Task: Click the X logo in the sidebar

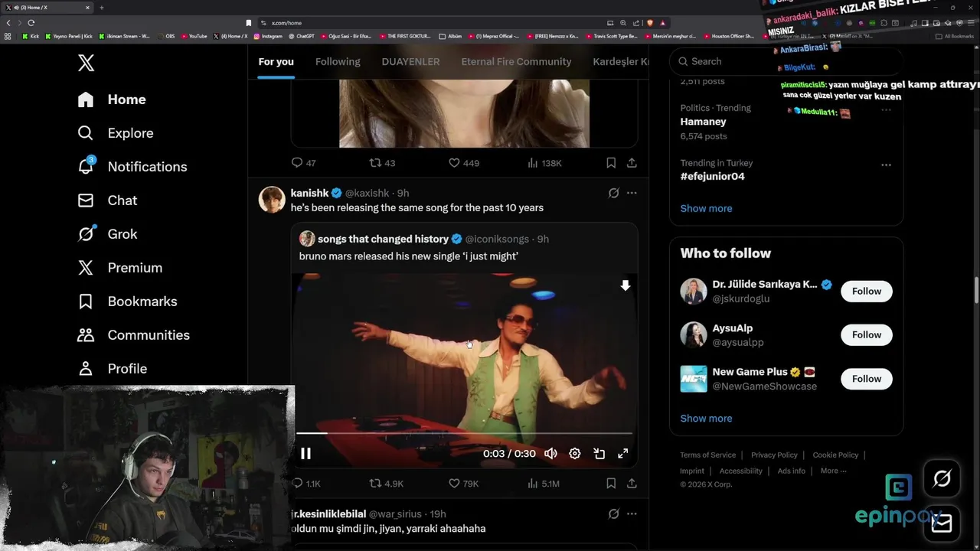Action: pos(86,63)
